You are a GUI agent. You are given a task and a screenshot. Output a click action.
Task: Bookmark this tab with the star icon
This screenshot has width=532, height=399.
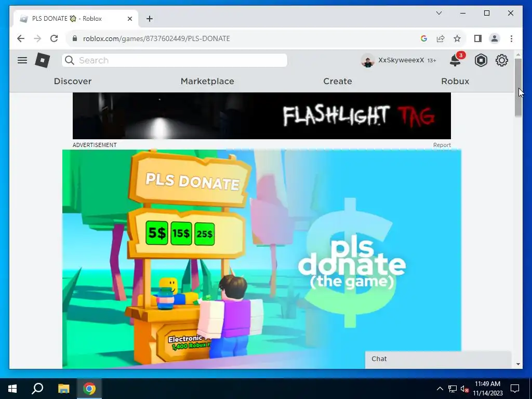[x=457, y=38]
